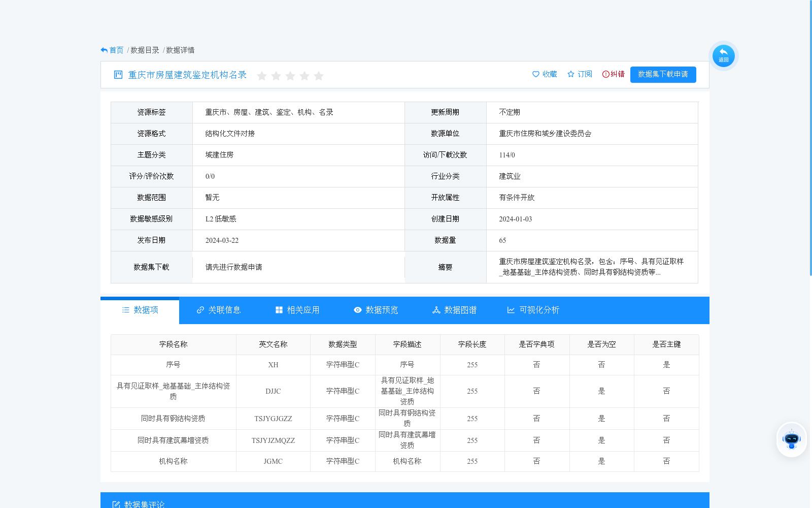Select the 数据项 tab
This screenshot has width=812, height=508.
140,310
